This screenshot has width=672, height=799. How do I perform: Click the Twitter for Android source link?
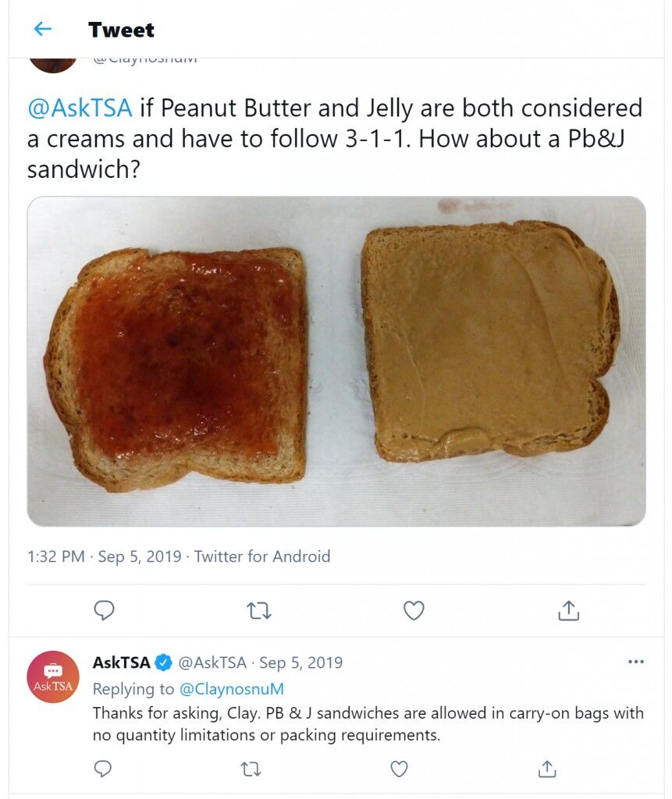click(262, 556)
